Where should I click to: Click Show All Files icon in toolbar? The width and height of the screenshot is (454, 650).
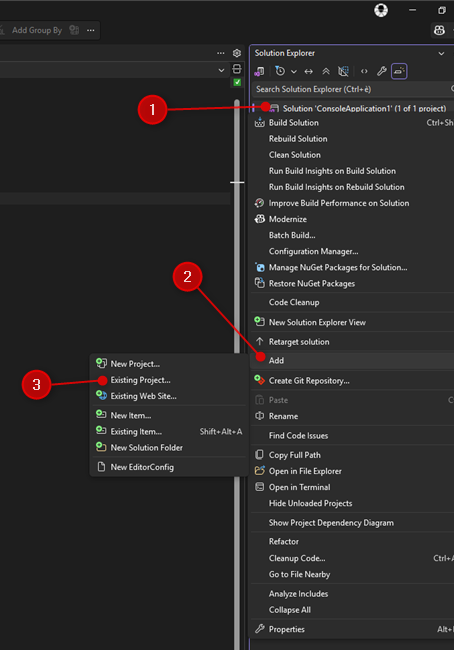point(343,71)
